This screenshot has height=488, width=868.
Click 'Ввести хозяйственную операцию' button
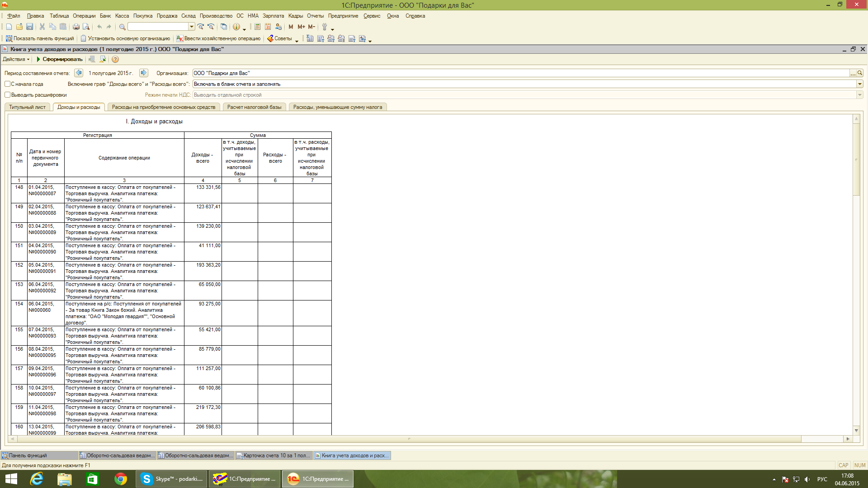click(219, 39)
